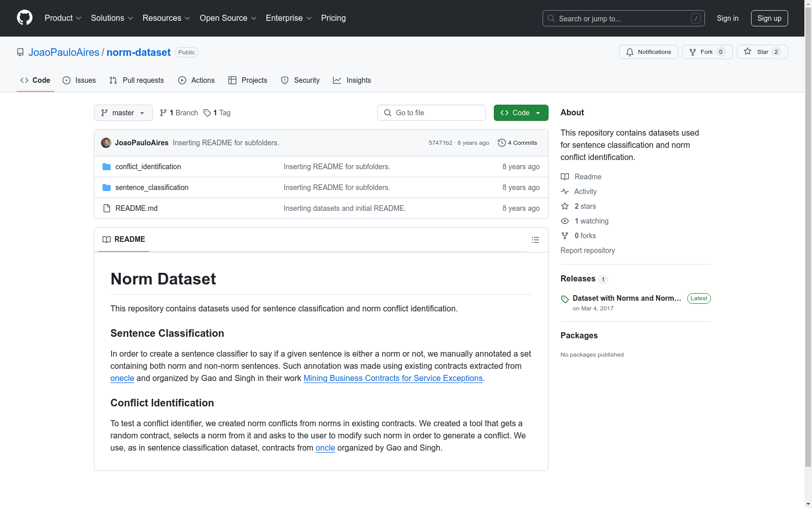Open JoaoPauloAires owner profile link
Image resolution: width=812 pixels, height=508 pixels.
click(x=64, y=52)
